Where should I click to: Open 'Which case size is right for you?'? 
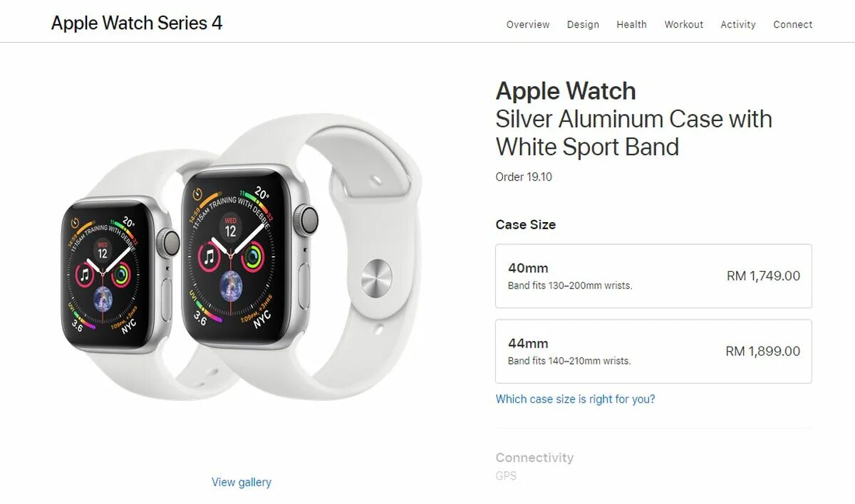pos(575,399)
